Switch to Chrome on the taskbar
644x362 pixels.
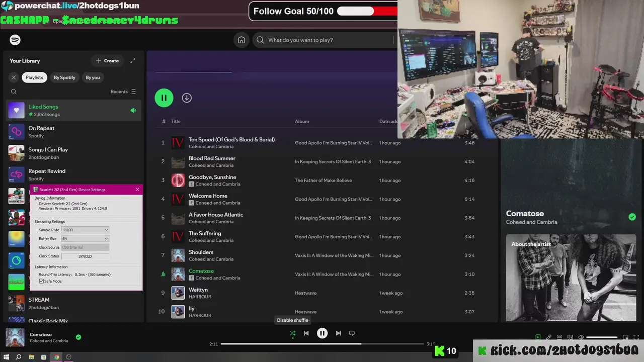pos(56,357)
